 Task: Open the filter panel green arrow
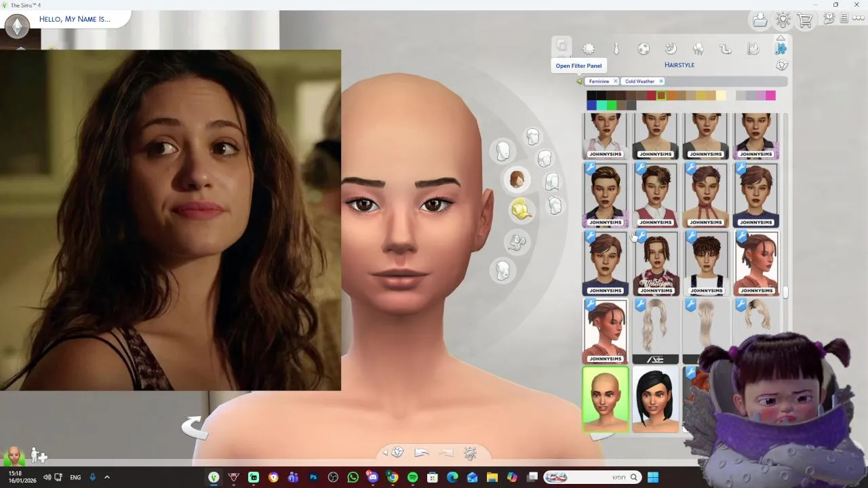[579, 81]
